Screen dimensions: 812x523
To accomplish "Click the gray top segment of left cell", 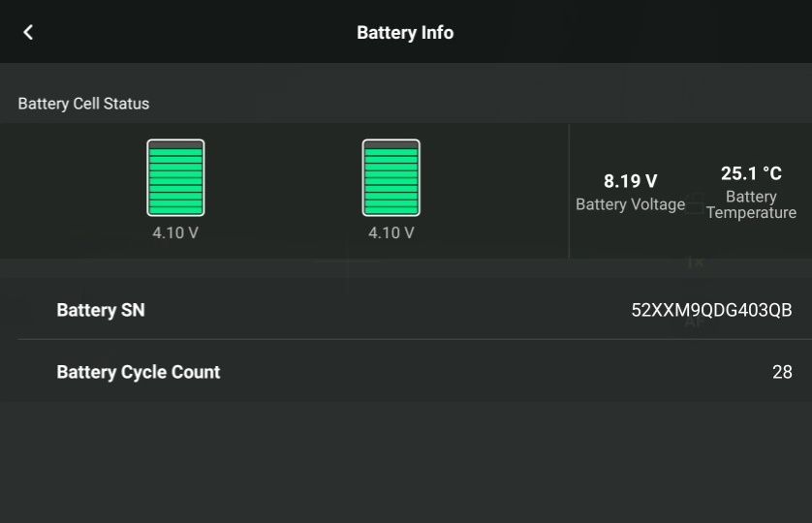I will tap(175, 144).
